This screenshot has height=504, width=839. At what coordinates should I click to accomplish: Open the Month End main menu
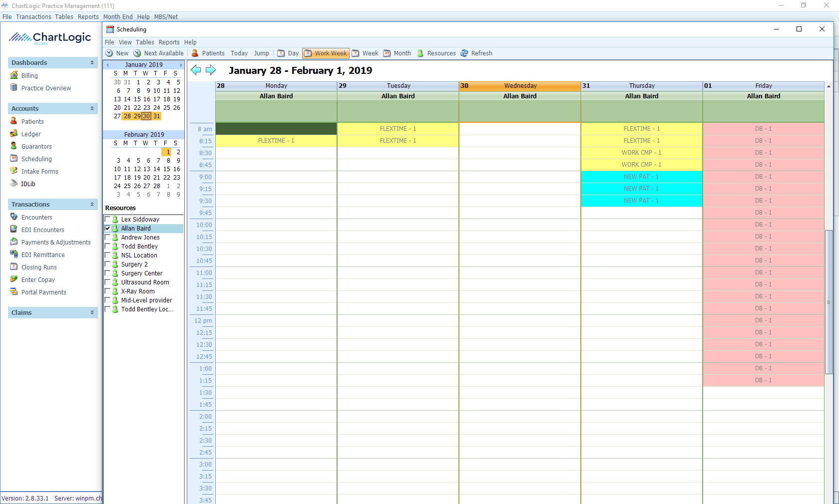point(118,17)
